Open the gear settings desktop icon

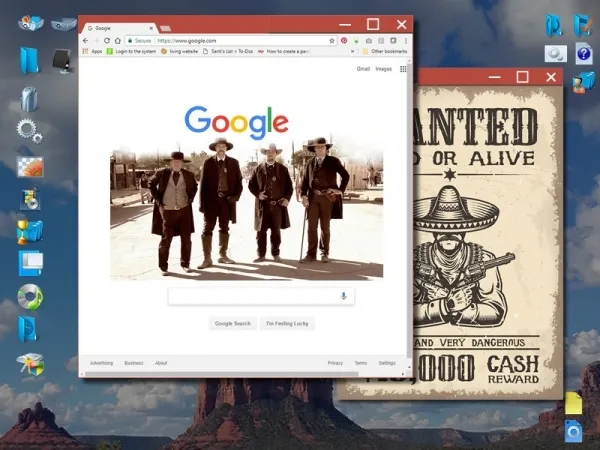pyautogui.click(x=28, y=129)
